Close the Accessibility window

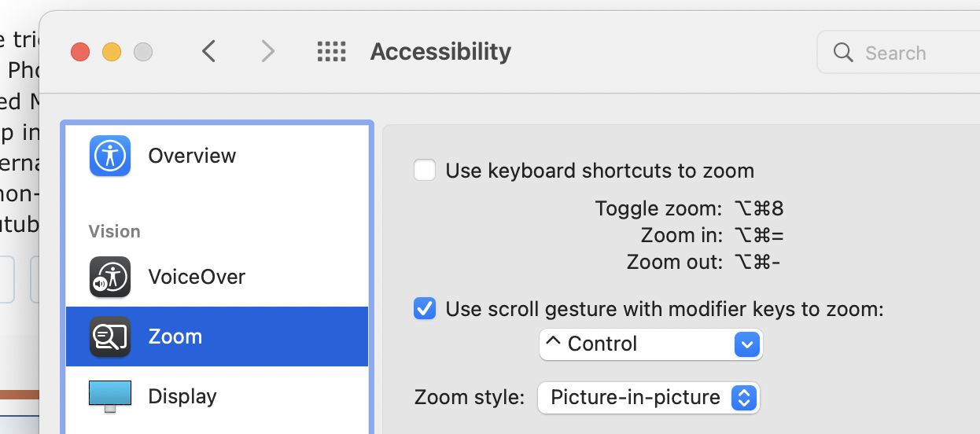(80, 53)
